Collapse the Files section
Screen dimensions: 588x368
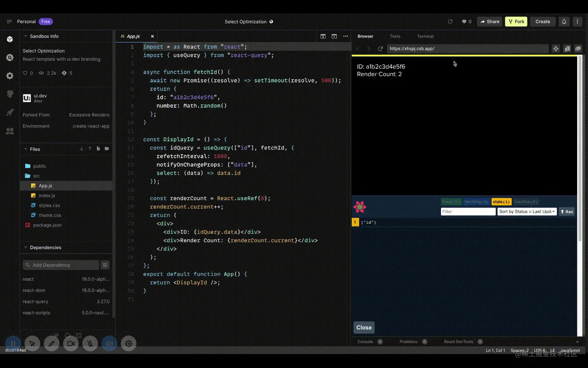pyautogui.click(x=26, y=149)
